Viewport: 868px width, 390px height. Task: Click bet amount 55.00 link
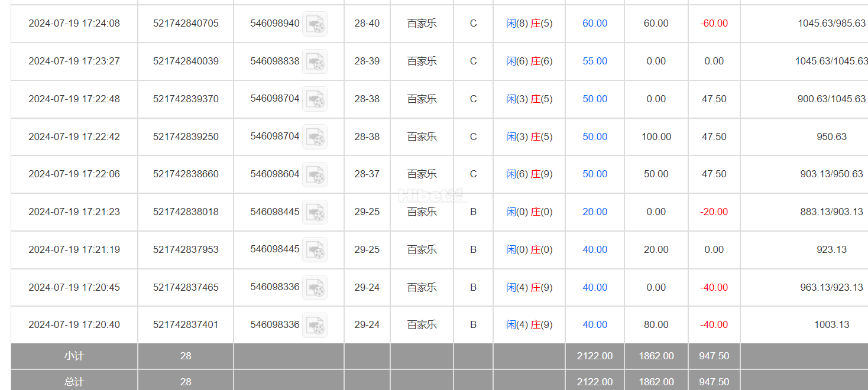(595, 61)
